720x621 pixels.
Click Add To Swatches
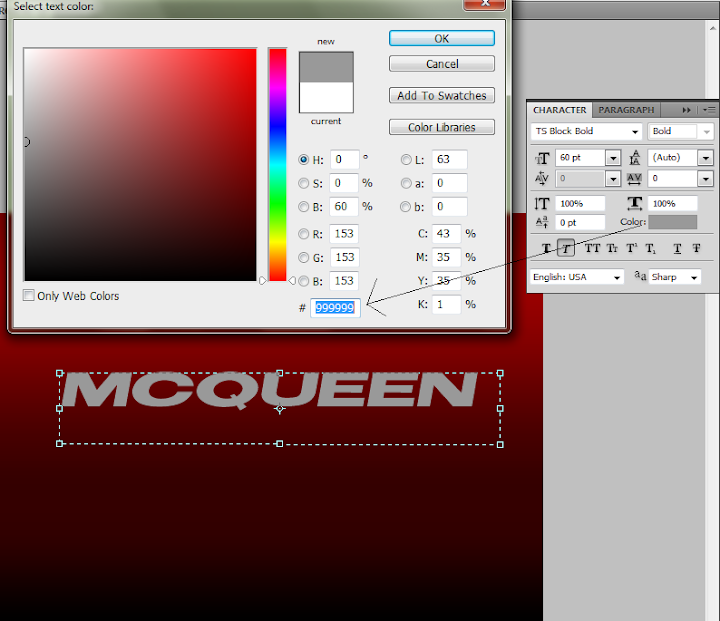click(x=442, y=96)
